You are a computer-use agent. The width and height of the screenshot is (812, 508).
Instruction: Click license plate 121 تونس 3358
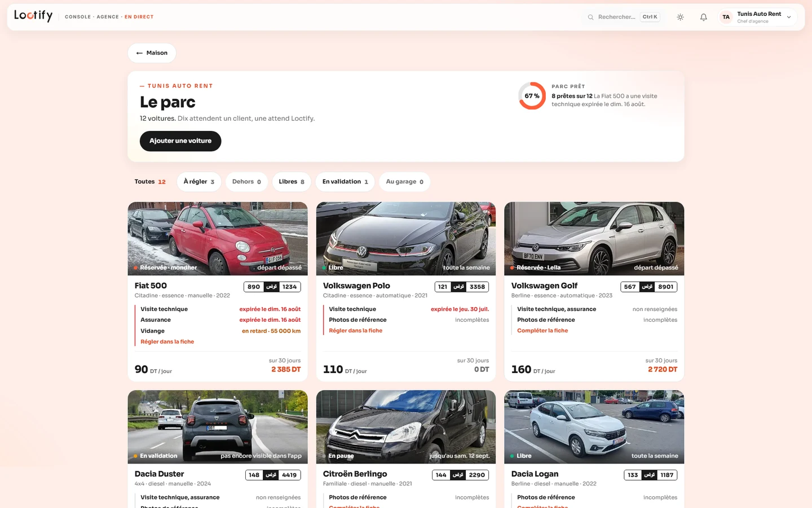click(461, 287)
